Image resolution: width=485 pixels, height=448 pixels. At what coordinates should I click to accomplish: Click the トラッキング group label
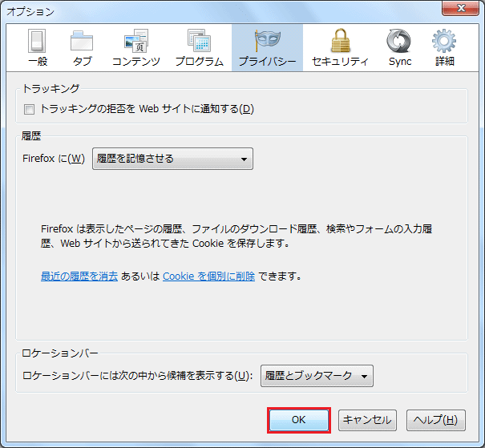coord(51,89)
